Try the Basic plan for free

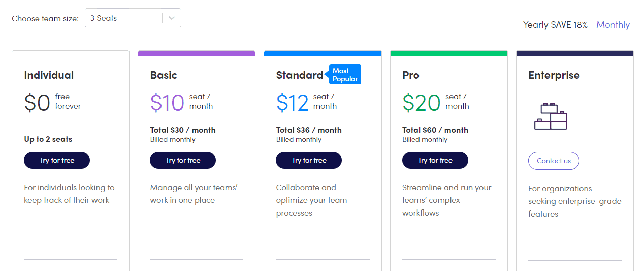click(x=183, y=160)
